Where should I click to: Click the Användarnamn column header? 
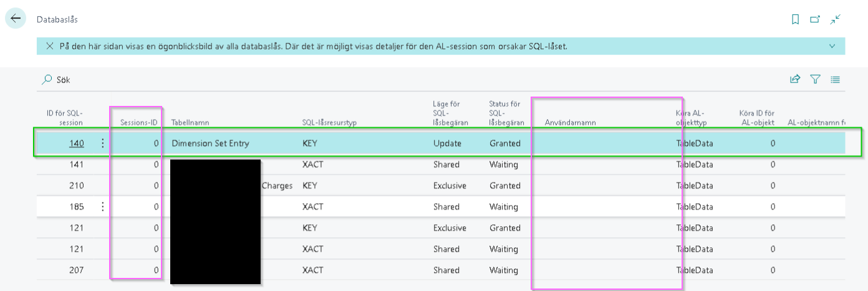pyautogui.click(x=570, y=123)
